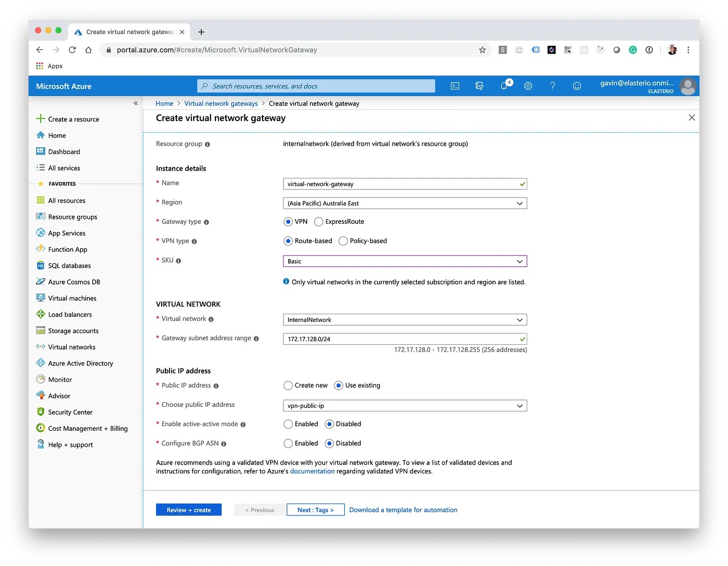Click Gateway subnet address range info icon

coord(256,339)
